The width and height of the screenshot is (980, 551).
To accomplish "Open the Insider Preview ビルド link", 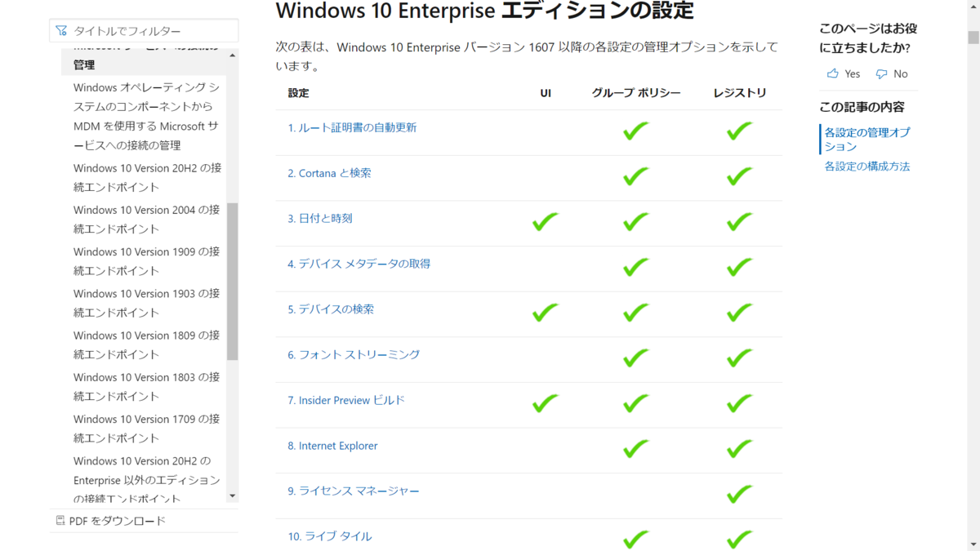I will pyautogui.click(x=346, y=400).
